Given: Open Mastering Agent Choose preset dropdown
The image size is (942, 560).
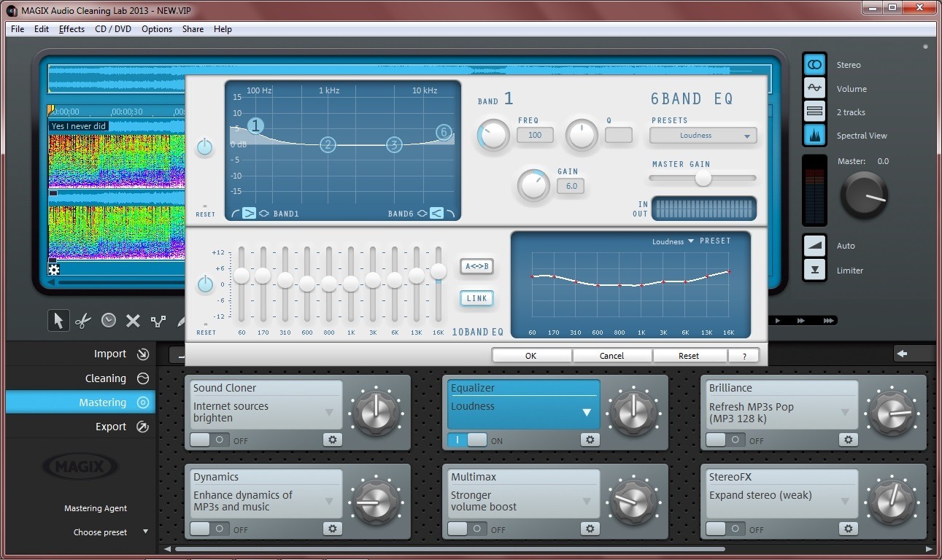Looking at the screenshot, I should [x=110, y=532].
